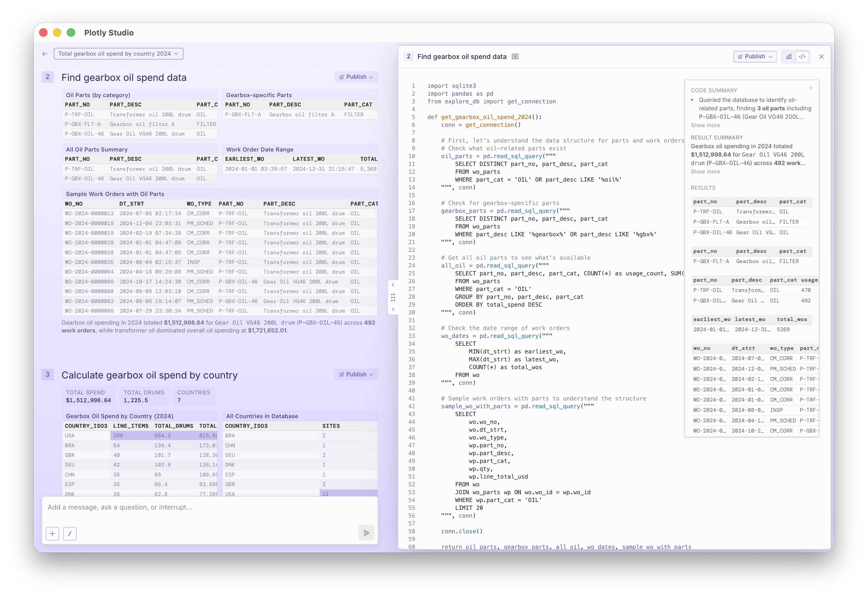Open Publish menu for step 3 card
The height and width of the screenshot is (597, 868).
(x=356, y=375)
